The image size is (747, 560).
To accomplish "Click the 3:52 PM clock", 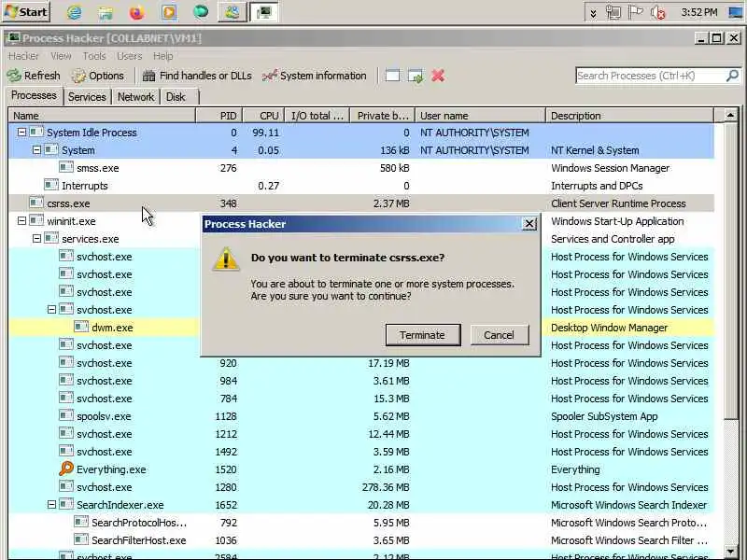I will point(698,12).
